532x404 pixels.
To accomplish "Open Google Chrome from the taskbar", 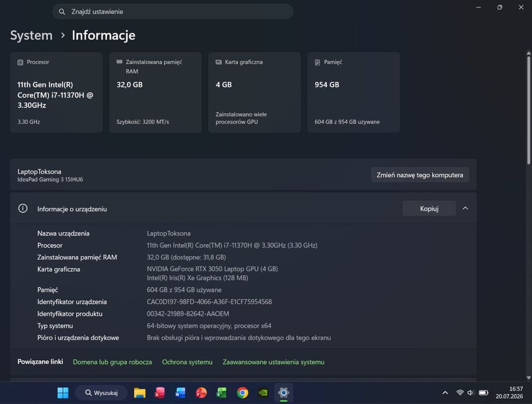I will pos(242,393).
